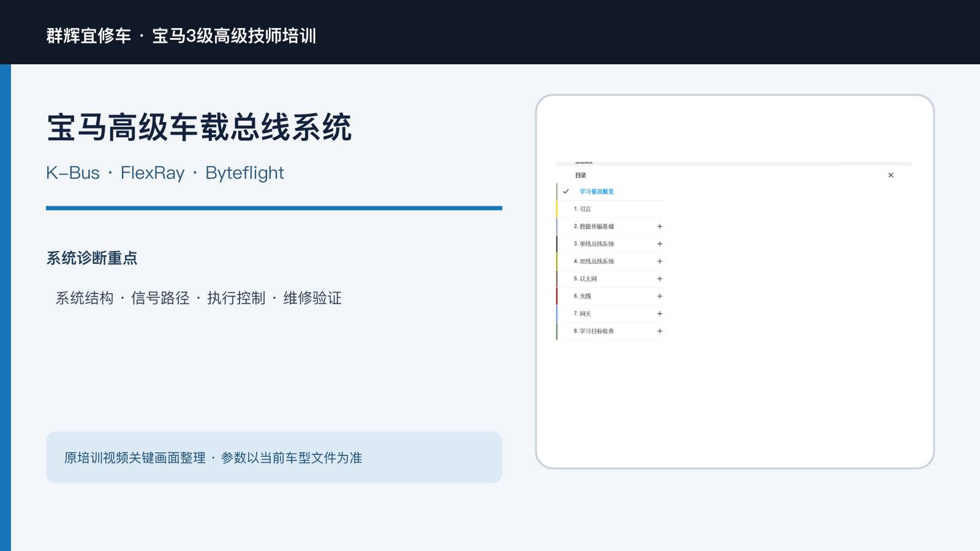Click the note starting 原培训视频关键画面整理
The image size is (980, 551).
point(213,458)
